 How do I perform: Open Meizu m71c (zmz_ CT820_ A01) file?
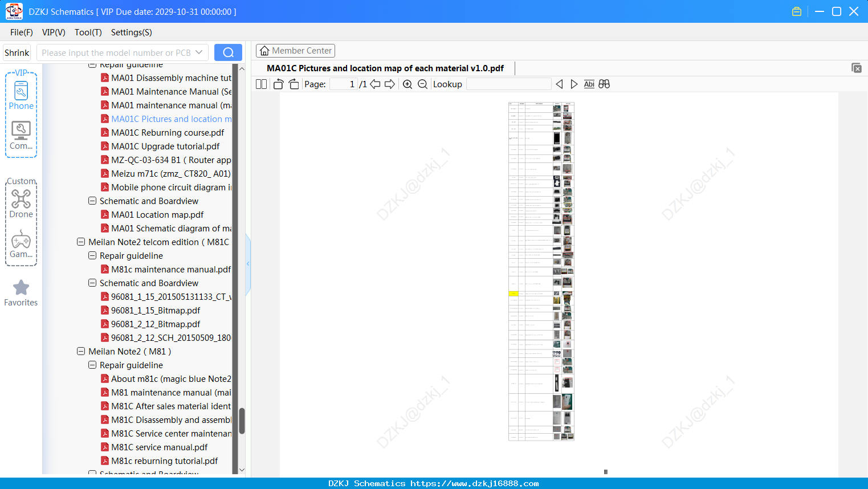pos(171,174)
